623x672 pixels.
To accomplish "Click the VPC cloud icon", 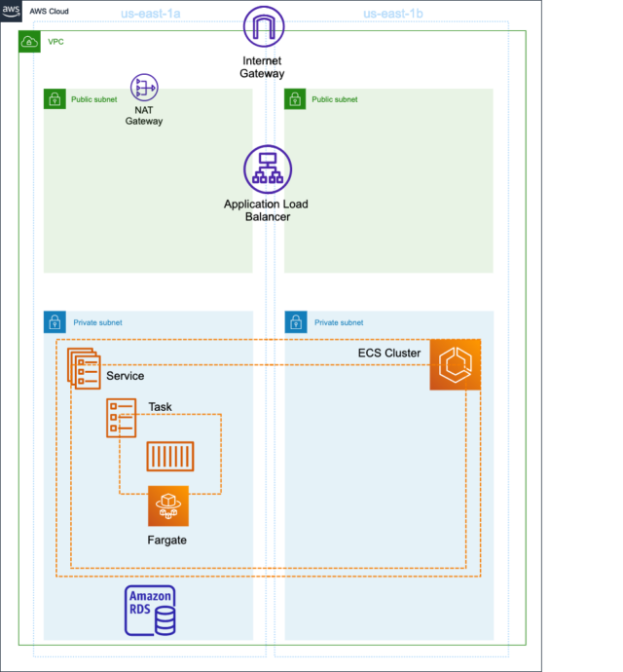I will [29, 42].
